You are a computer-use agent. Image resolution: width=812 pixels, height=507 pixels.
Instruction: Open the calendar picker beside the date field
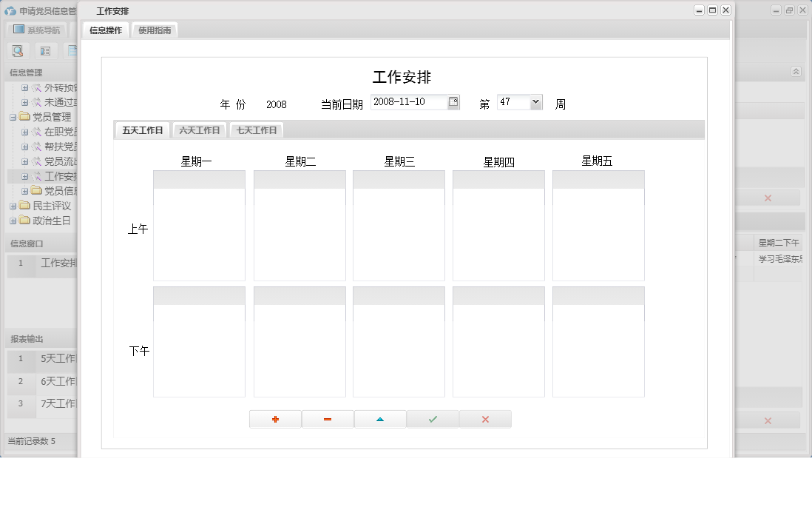coord(452,101)
